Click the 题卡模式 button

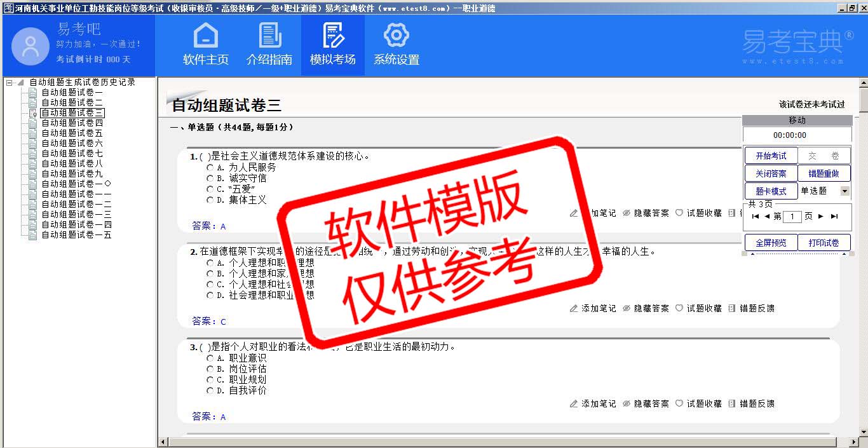(x=771, y=191)
